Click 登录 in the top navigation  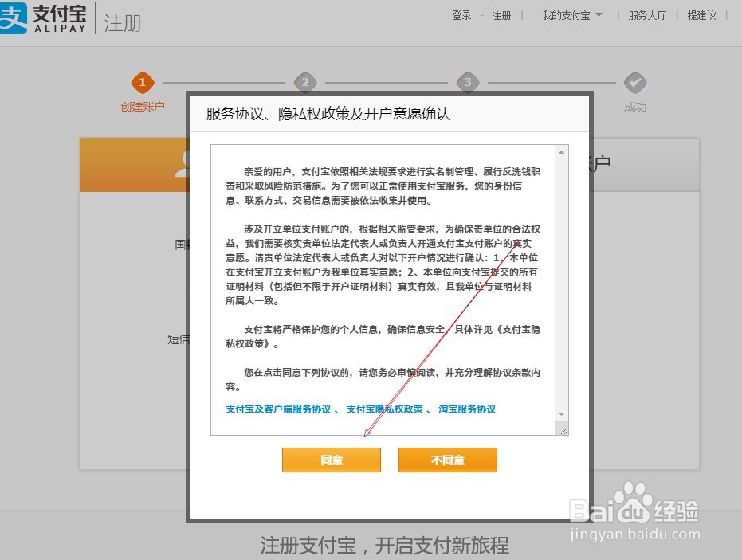tap(461, 16)
